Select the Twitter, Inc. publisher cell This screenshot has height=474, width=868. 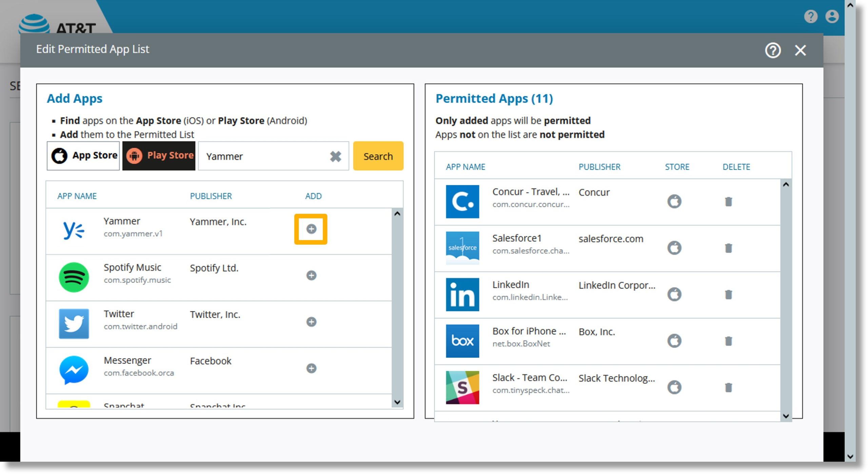click(x=215, y=315)
